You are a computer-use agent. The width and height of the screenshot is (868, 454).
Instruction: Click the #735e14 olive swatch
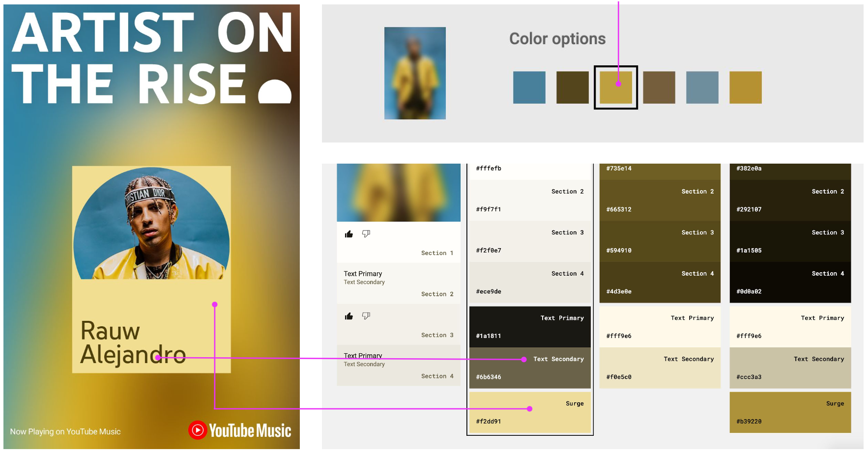pos(660,171)
